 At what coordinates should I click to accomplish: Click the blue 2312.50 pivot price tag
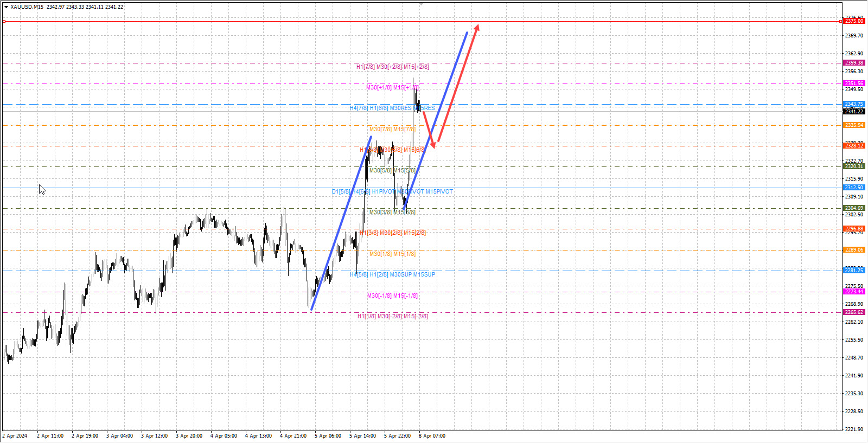(x=854, y=188)
